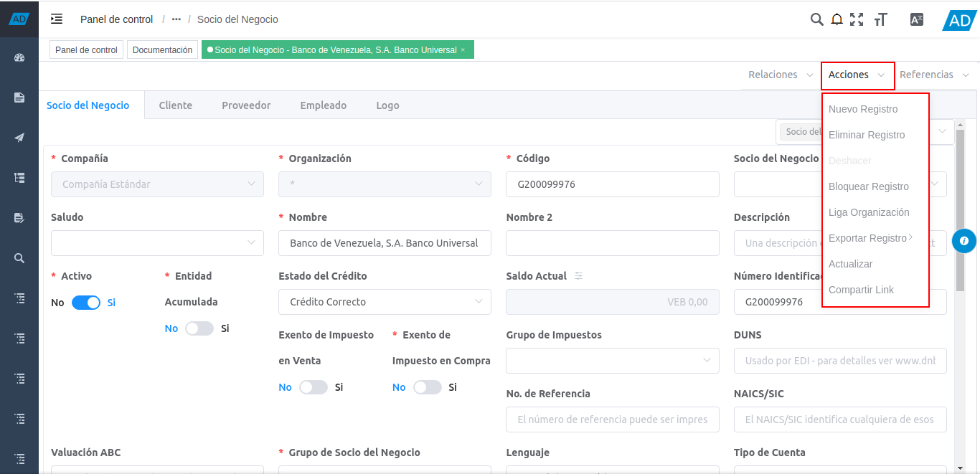Select Nuevo Registro from Acciones menu
Viewport: 980px width, 474px height.
click(863, 109)
